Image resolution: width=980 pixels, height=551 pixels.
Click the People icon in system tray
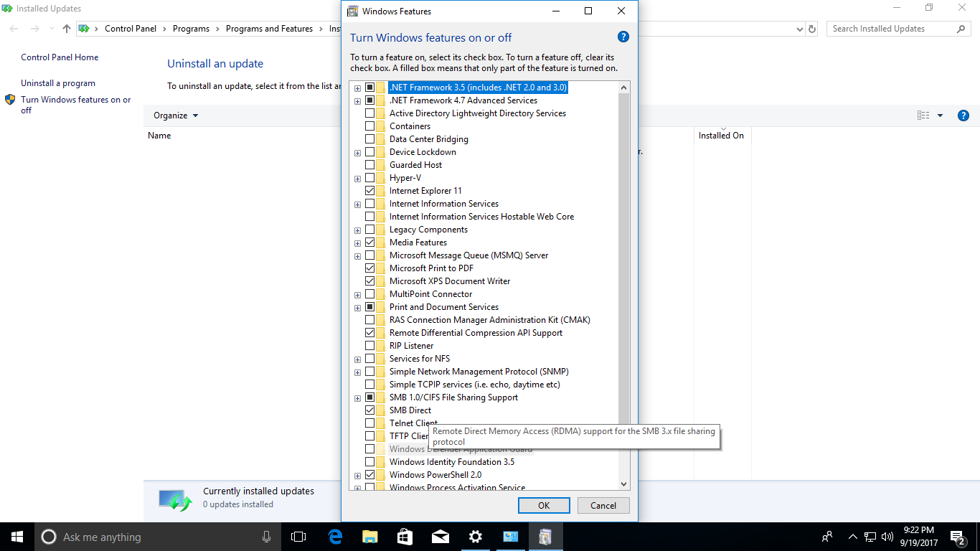[x=828, y=537]
